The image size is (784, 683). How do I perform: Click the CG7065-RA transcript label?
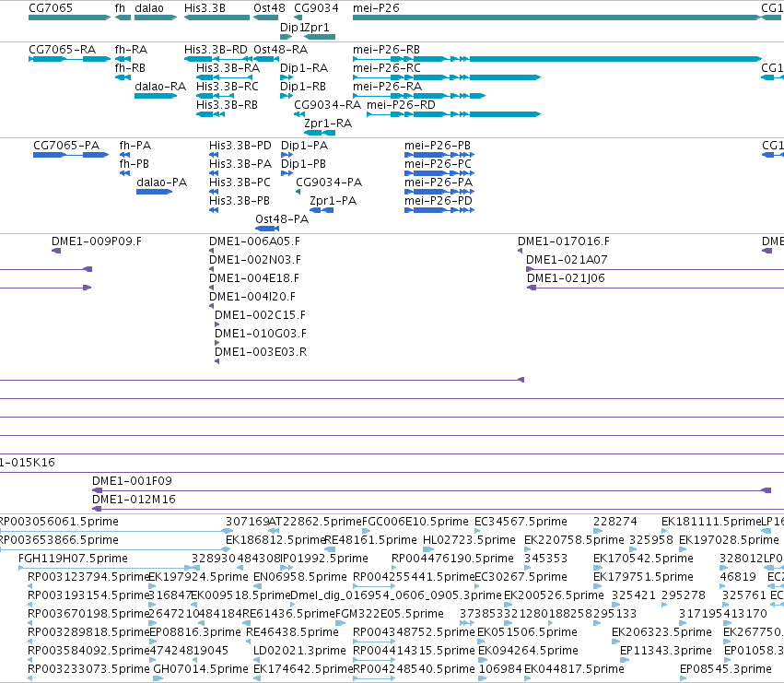pos(62,50)
